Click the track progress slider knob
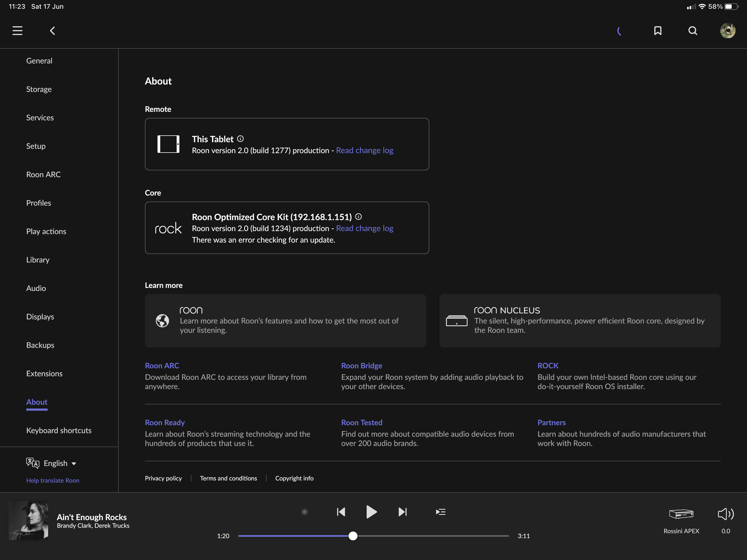The image size is (747, 560). [353, 536]
